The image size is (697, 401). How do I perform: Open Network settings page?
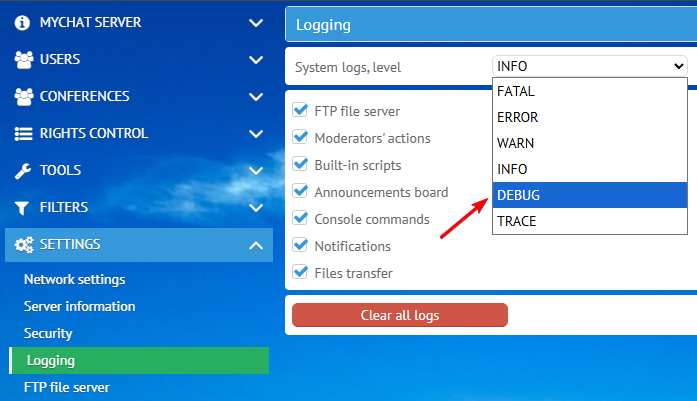(75, 280)
